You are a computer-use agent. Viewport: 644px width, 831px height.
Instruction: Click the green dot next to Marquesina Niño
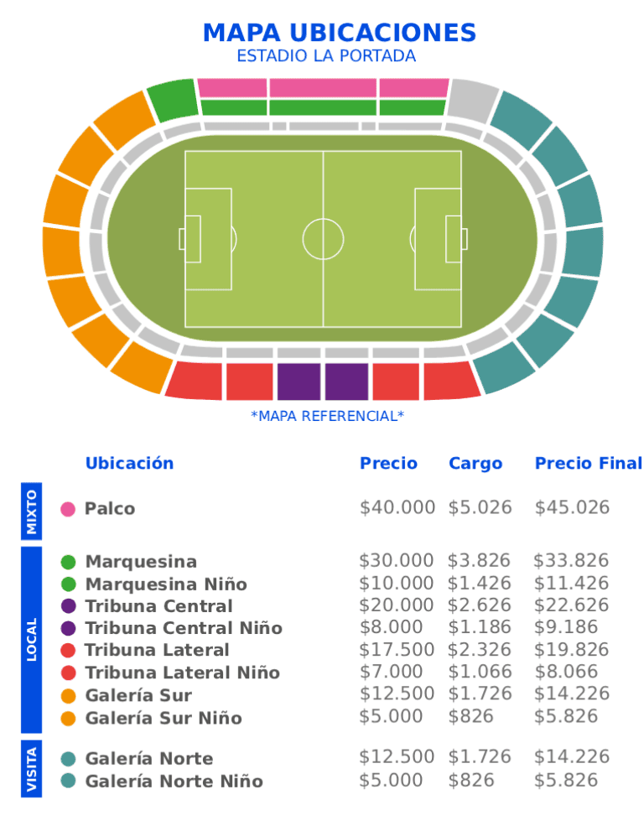[69, 584]
